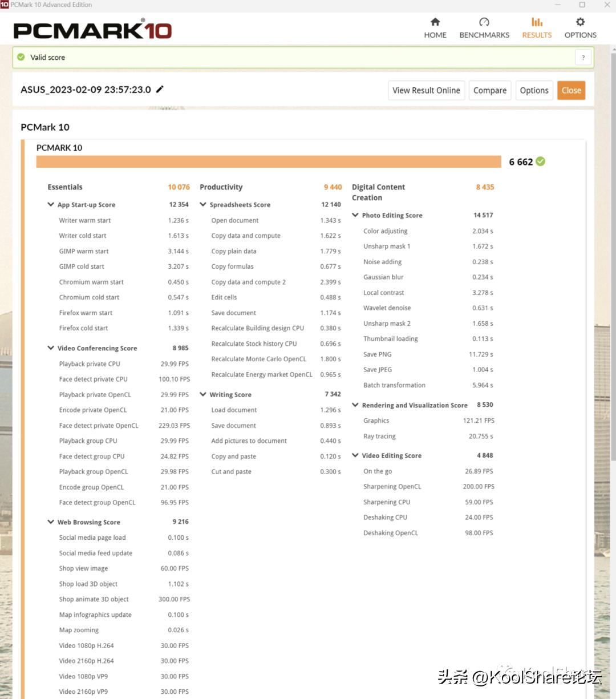This screenshot has width=616, height=699.
Task: Click the orange PCMark 10 score bar
Action: [x=269, y=161]
